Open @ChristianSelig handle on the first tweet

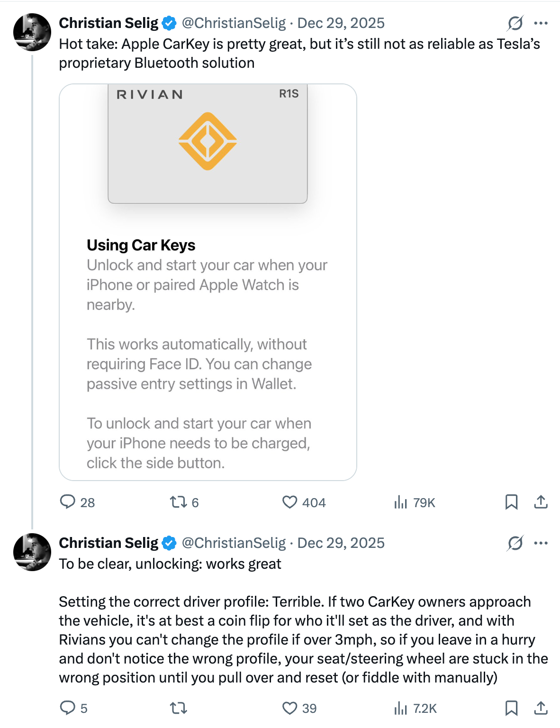point(234,23)
